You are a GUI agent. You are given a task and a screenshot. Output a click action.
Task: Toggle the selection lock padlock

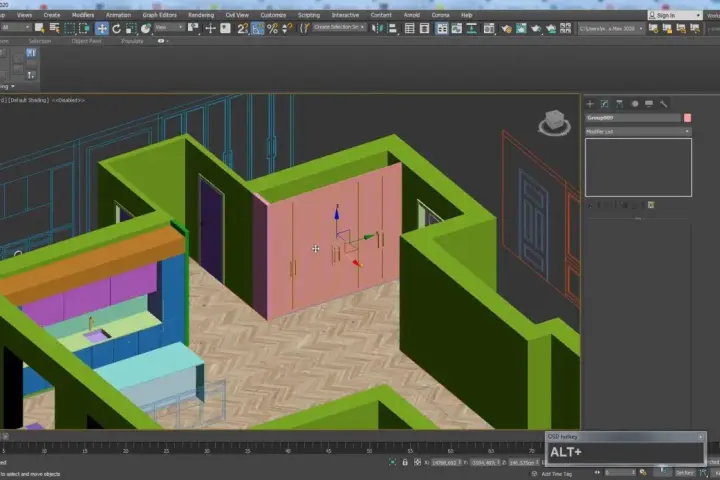(x=405, y=462)
